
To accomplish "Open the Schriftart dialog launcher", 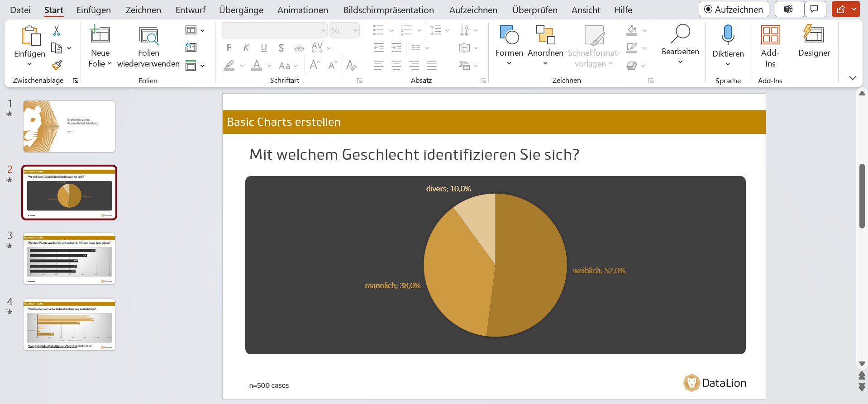I will tap(360, 81).
